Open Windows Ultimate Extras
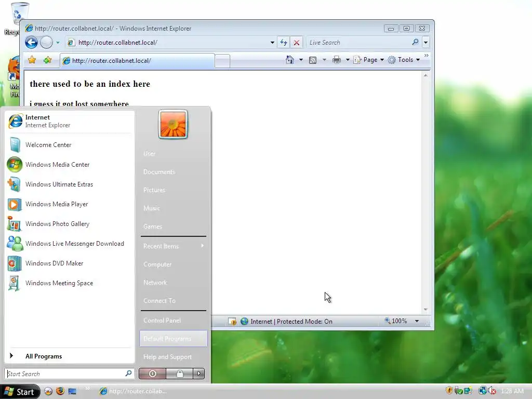 (70, 184)
